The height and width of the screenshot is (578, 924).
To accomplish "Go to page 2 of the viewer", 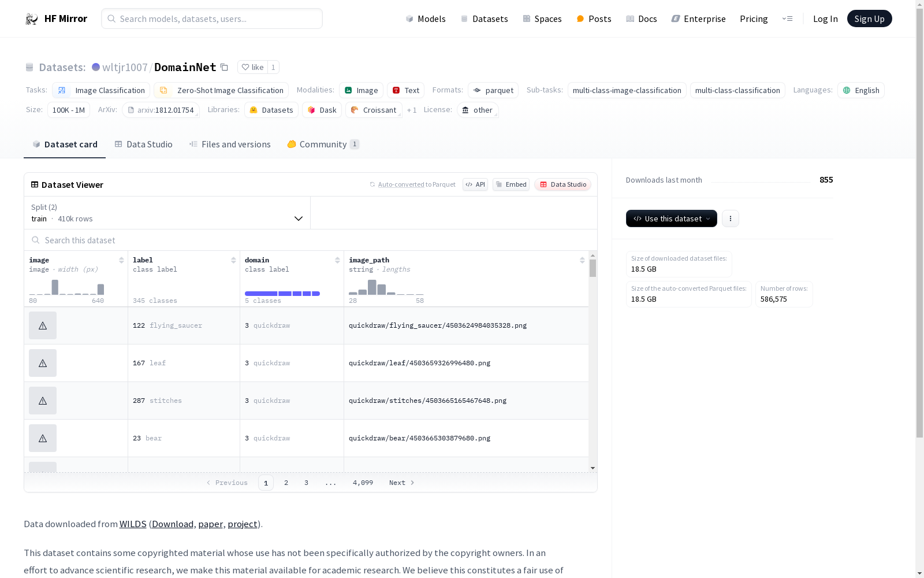I will coord(286,483).
